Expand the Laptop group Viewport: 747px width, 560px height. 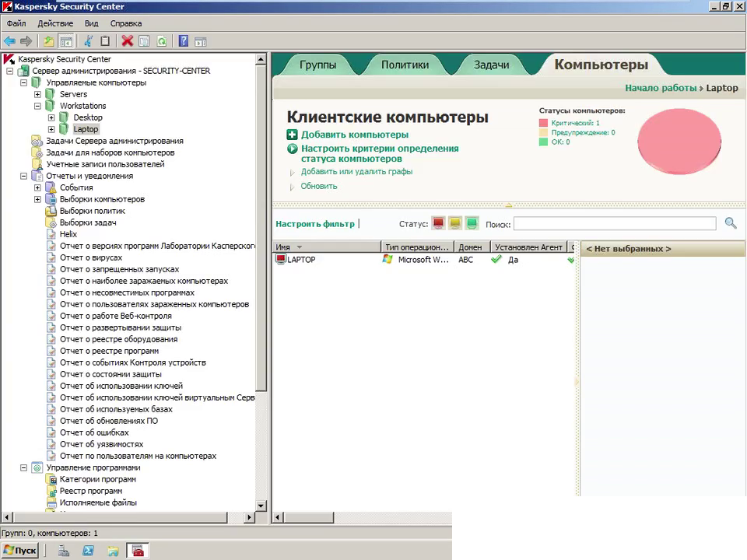51,129
